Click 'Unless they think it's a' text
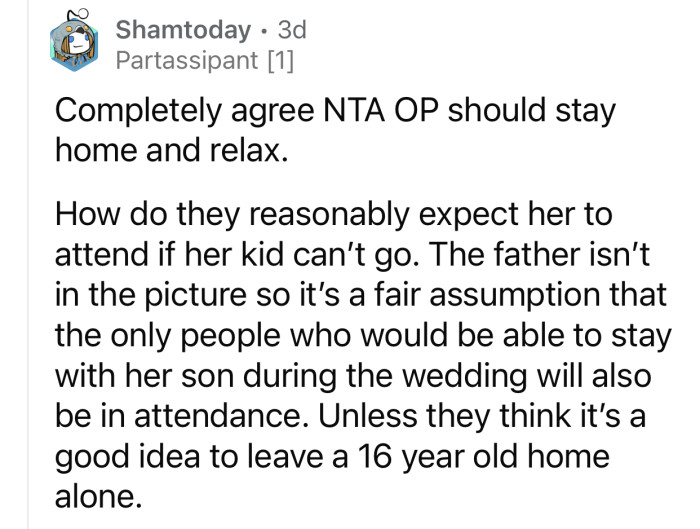Screen dimensions: 700x529 [x=482, y=416]
